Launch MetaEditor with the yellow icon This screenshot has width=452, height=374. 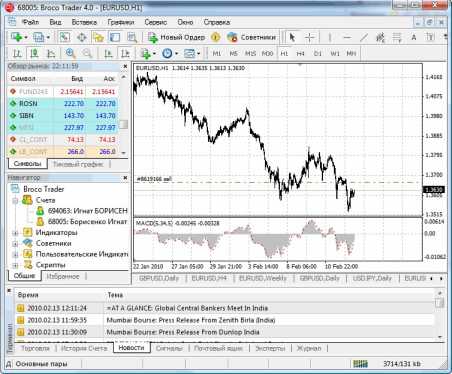216,37
